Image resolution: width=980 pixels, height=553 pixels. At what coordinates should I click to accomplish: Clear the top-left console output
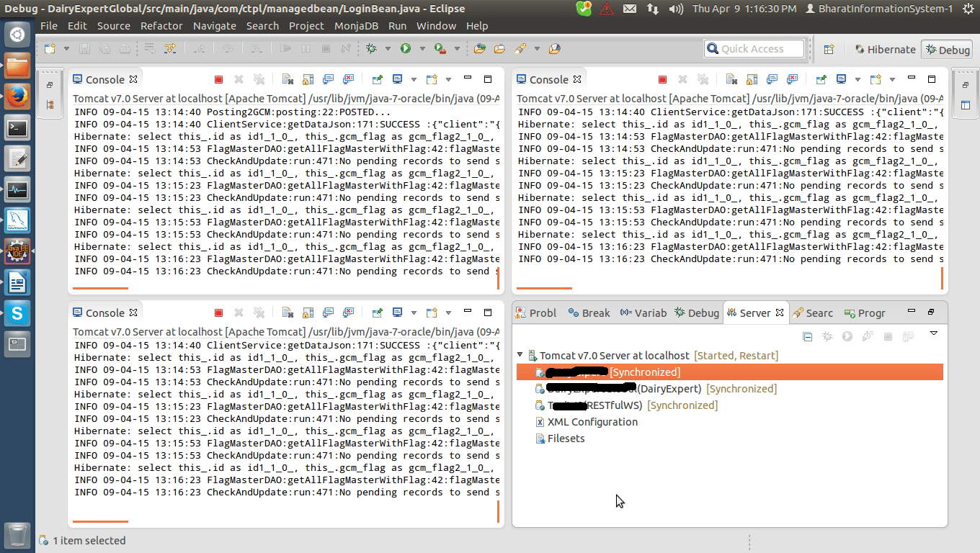[288, 79]
